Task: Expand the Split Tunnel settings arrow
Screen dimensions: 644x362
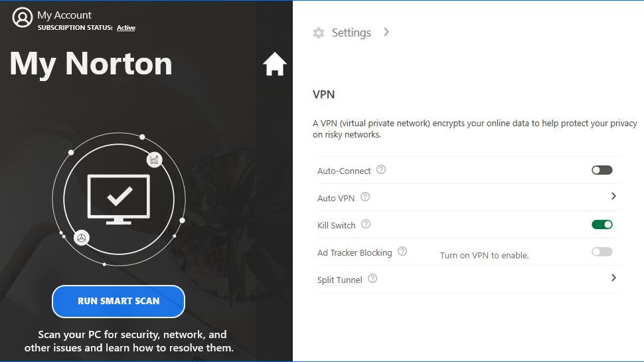Action: (613, 278)
